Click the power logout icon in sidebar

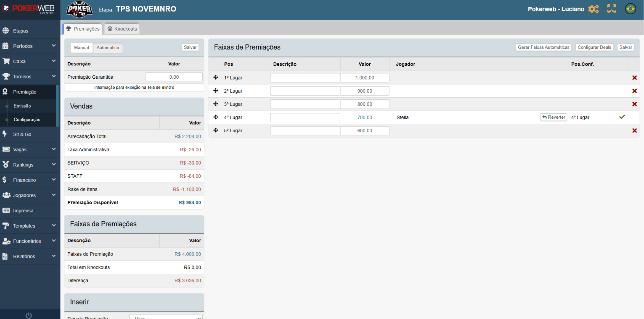pyautogui.click(x=29, y=315)
